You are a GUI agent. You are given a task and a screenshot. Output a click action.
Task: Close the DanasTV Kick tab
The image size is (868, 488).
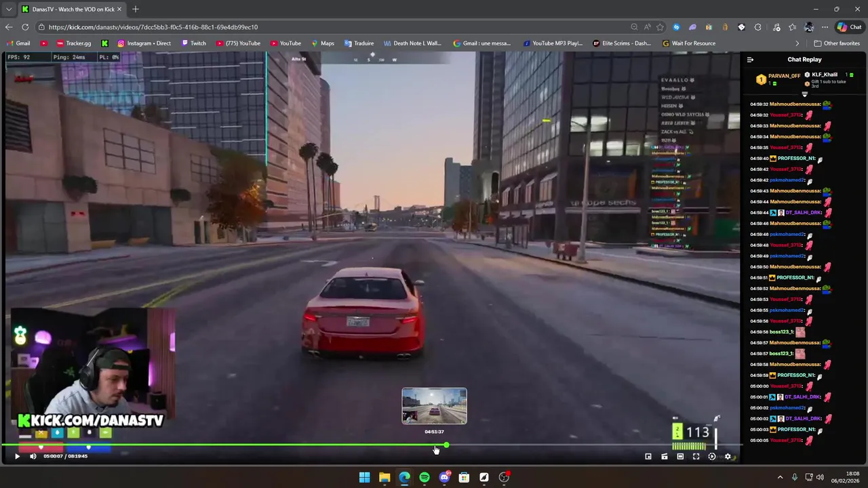[x=119, y=9]
